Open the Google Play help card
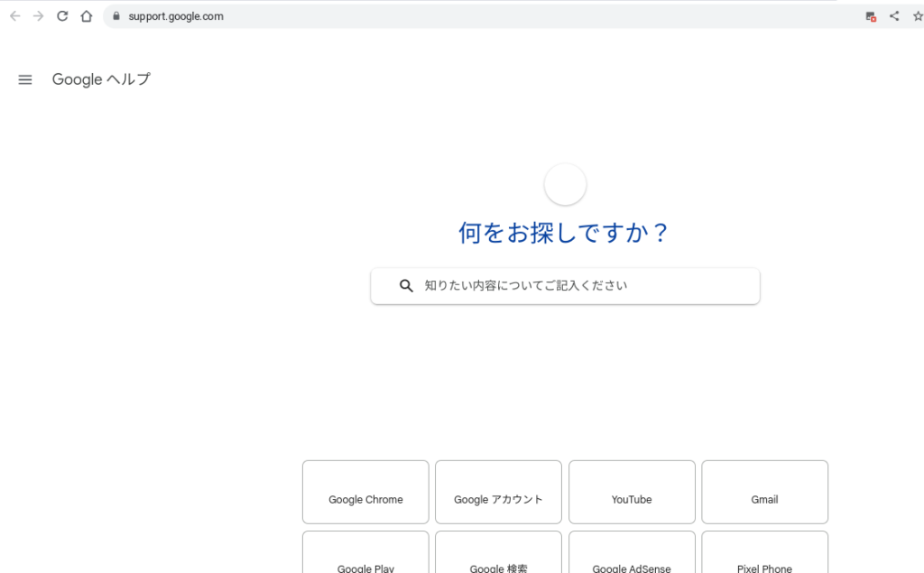924x573 pixels. [365, 555]
